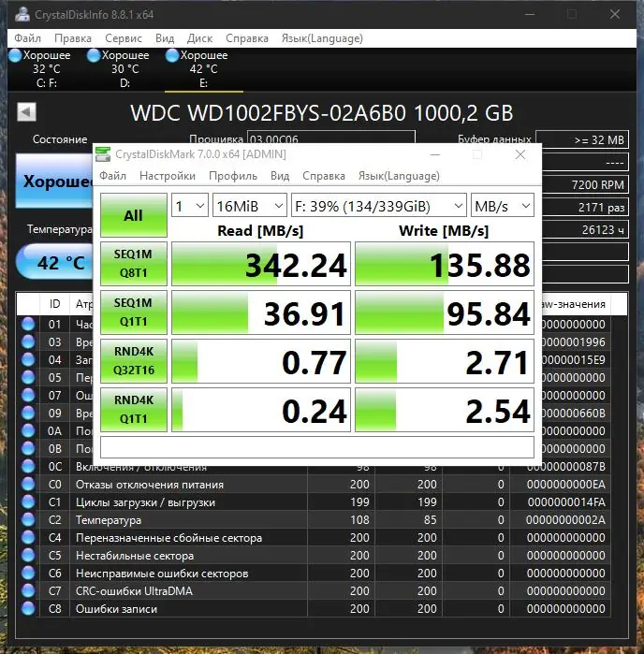
Task: Run the RND4K Q32T16 test
Action: (x=134, y=361)
